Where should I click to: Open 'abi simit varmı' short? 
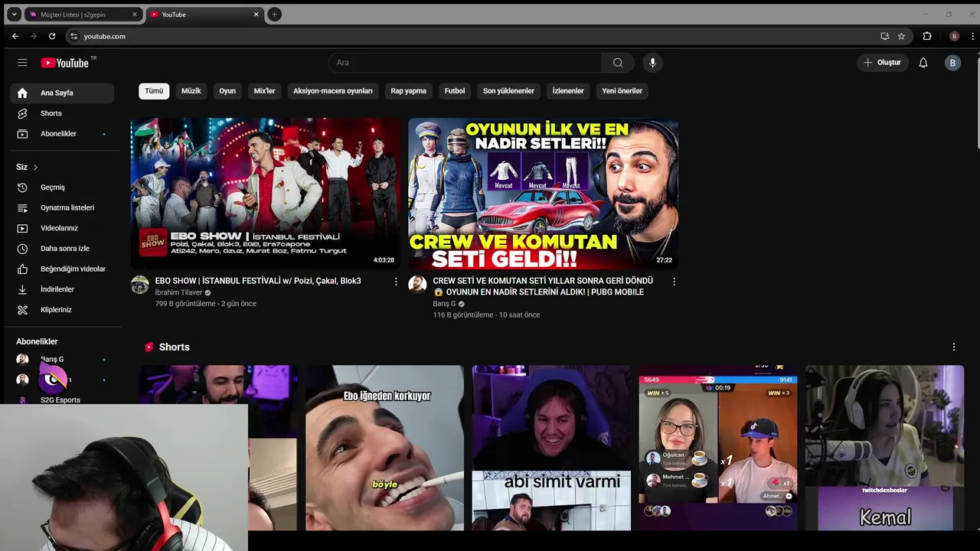coord(551,448)
